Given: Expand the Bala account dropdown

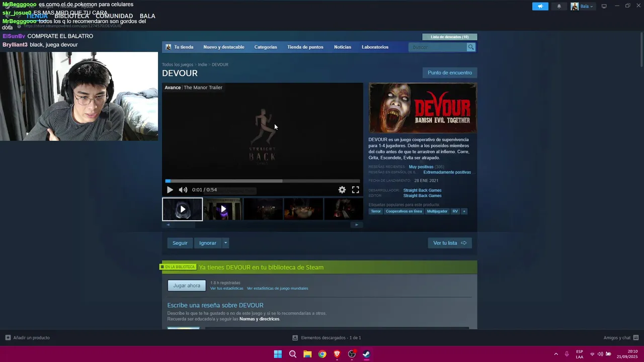Looking at the screenshot, I should point(582,7).
